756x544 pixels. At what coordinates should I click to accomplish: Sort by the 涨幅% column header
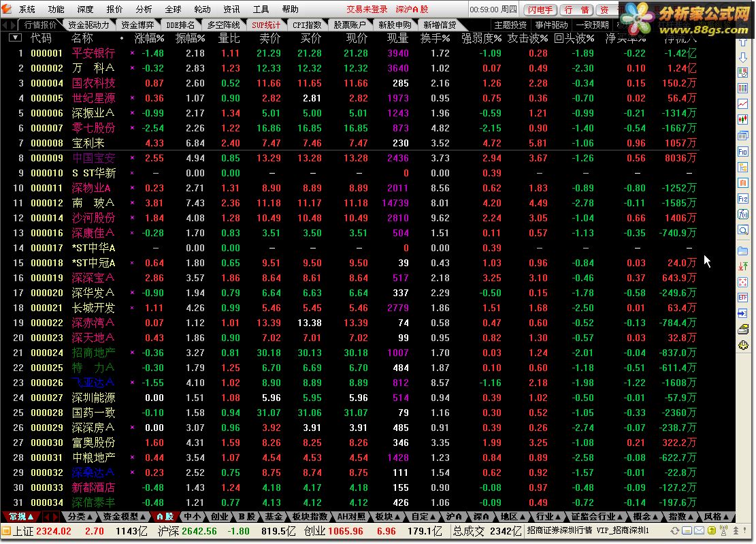(150, 38)
